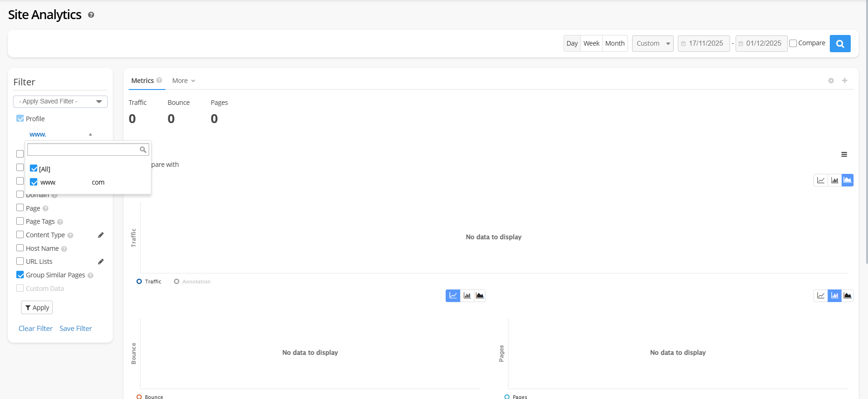This screenshot has height=399, width=868.
Task: Open the chart hamburger menu icon
Action: coord(844,154)
